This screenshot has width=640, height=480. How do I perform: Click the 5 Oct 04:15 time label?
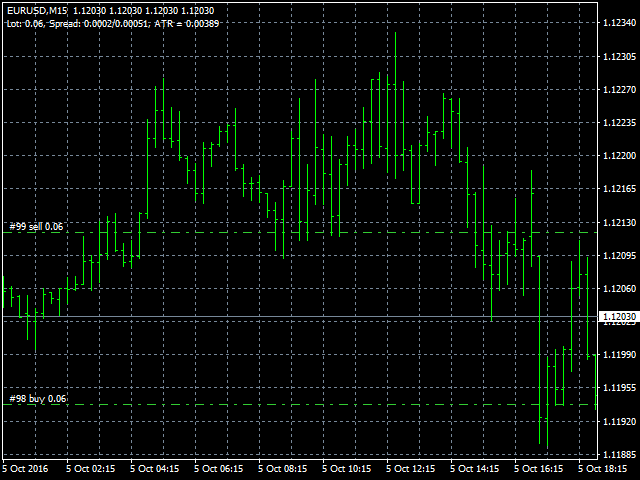coord(155,468)
